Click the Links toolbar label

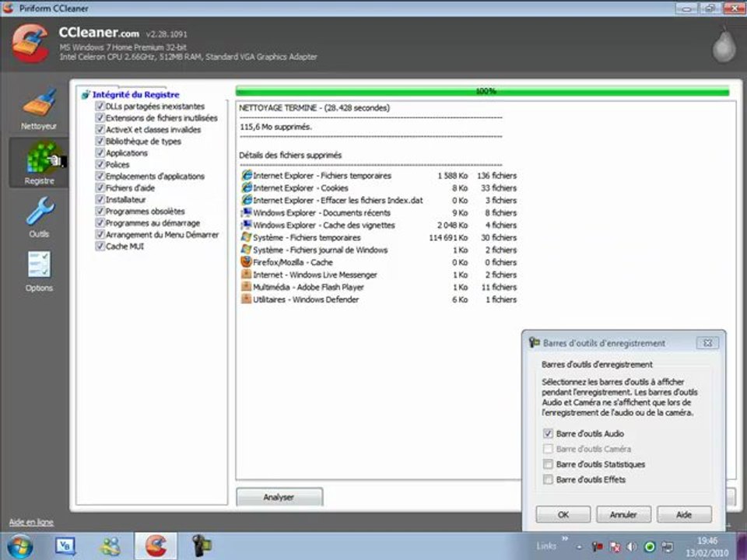click(x=546, y=546)
